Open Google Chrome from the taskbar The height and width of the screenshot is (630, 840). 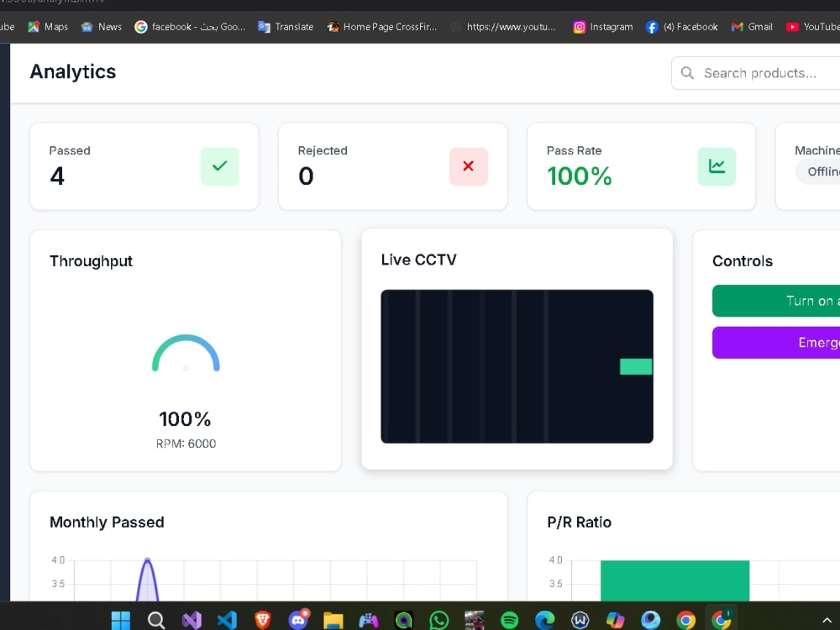[x=685, y=620]
